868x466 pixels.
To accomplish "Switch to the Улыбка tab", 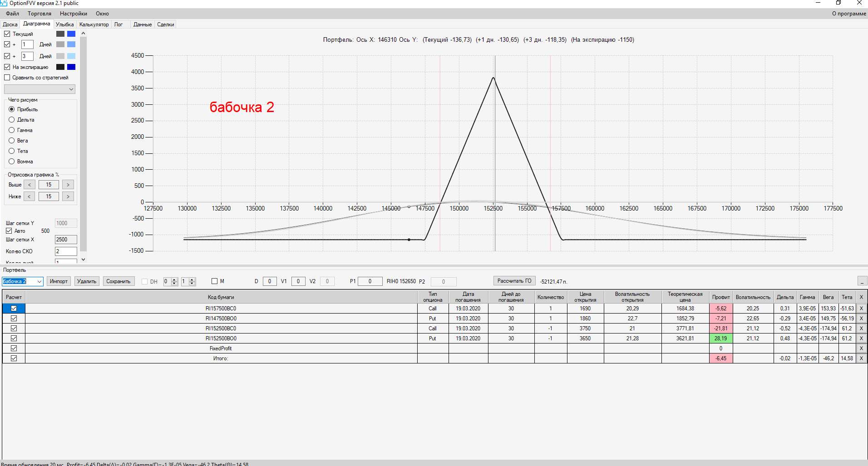I will tap(65, 25).
